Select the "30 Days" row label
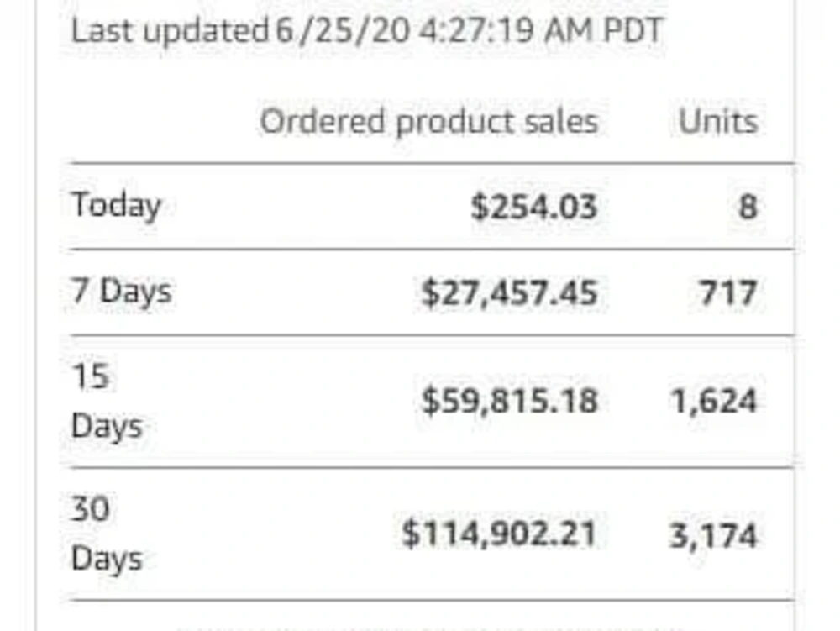840x631 pixels. (107, 534)
